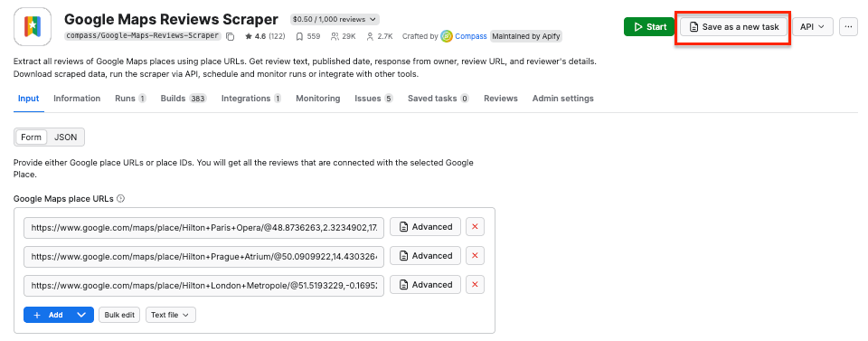
Task: Remove the Hilton Paris Opera URL row
Action: [x=475, y=227]
